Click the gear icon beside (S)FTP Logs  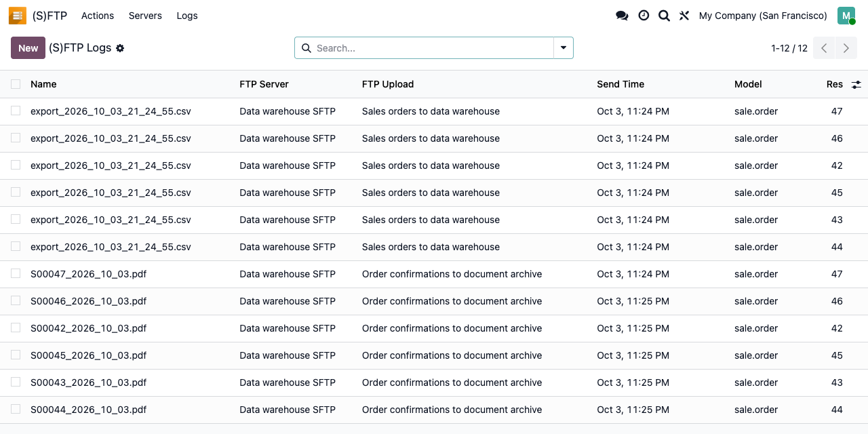(x=120, y=48)
